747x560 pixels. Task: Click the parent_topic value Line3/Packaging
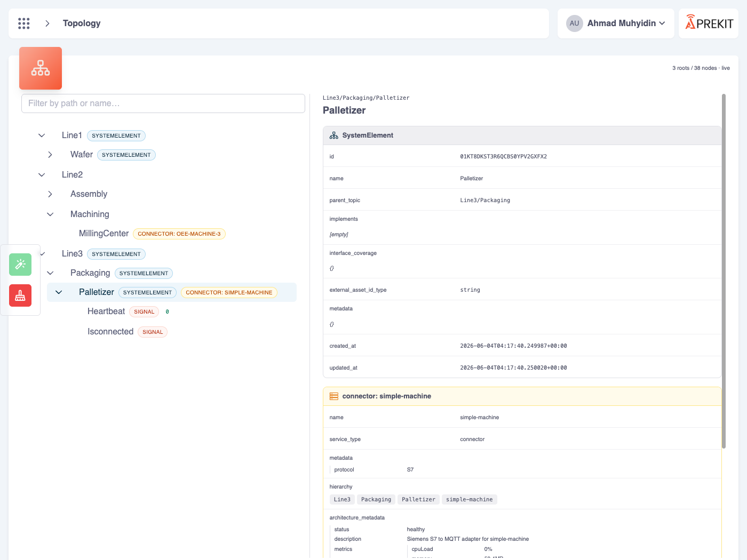coord(485,201)
